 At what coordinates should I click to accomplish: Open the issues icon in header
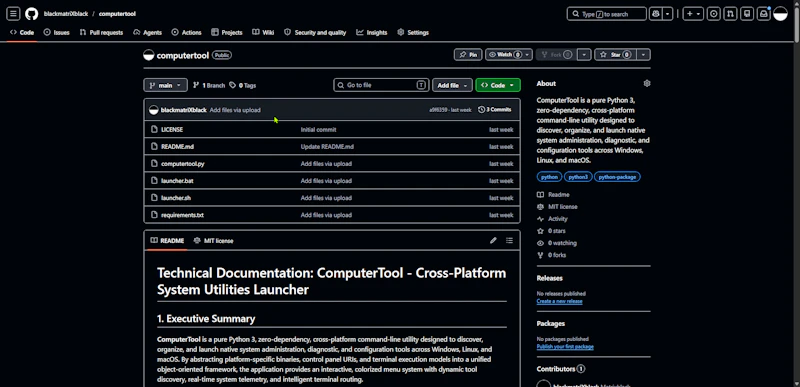pyautogui.click(x=714, y=14)
